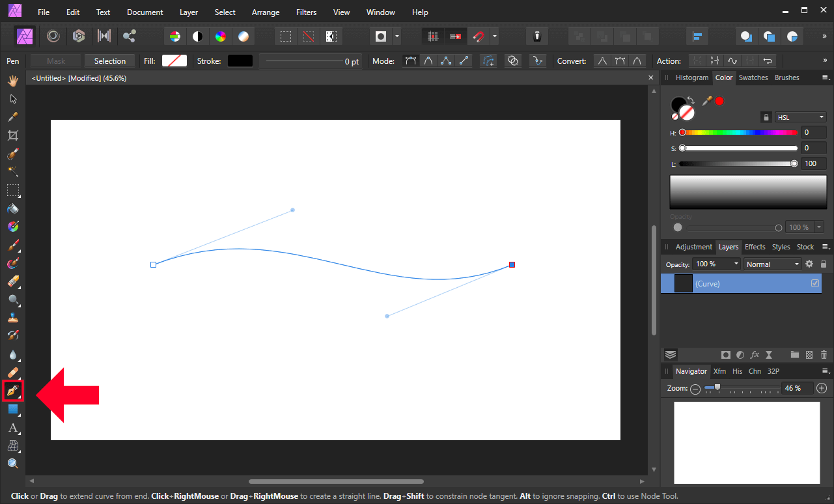Viewport: 834px width, 504px height.
Task: Toggle Force Pixel Alignment
Action: [432, 36]
